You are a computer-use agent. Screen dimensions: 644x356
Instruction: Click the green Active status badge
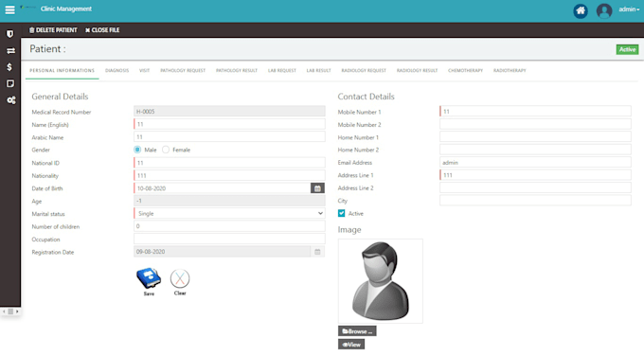coord(627,49)
